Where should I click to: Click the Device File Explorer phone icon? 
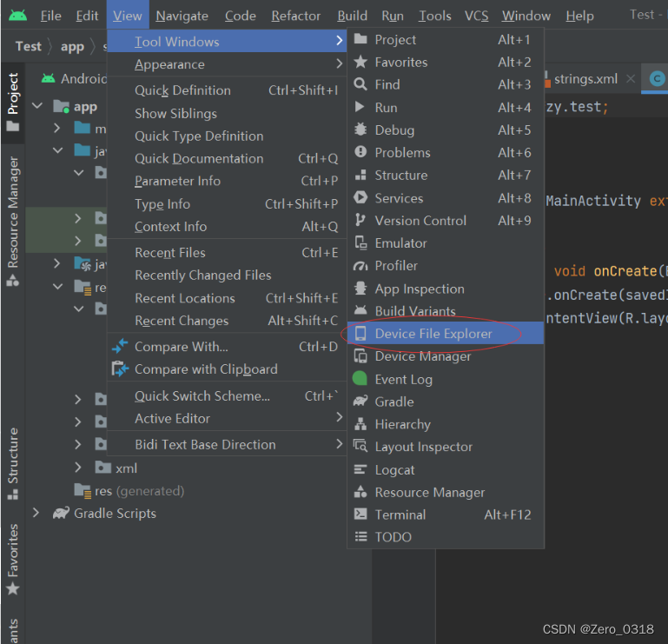tap(360, 333)
